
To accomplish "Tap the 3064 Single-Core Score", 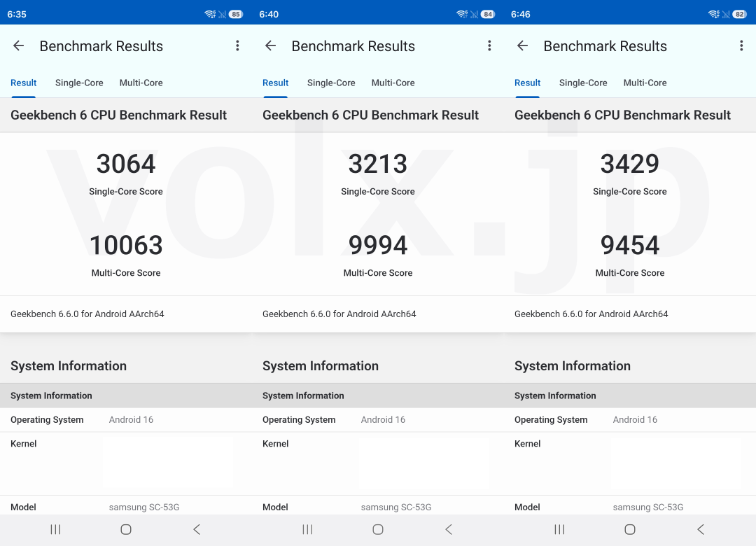I will click(126, 164).
